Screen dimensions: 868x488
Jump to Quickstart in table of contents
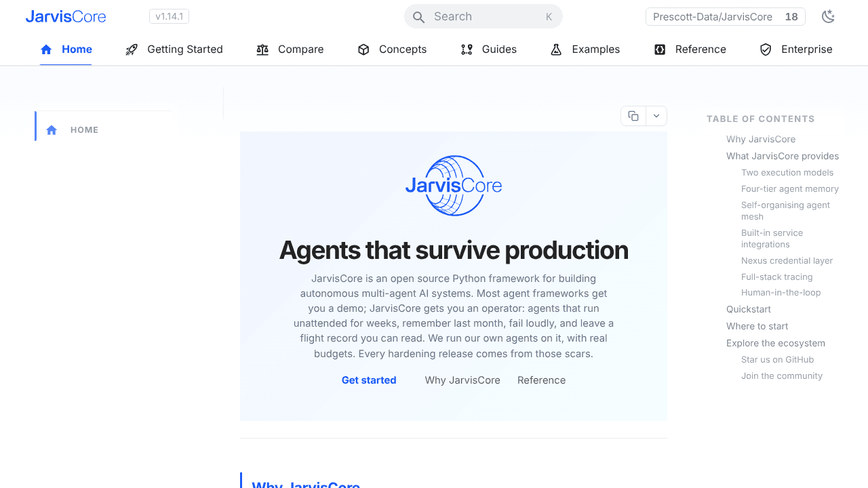click(x=749, y=309)
